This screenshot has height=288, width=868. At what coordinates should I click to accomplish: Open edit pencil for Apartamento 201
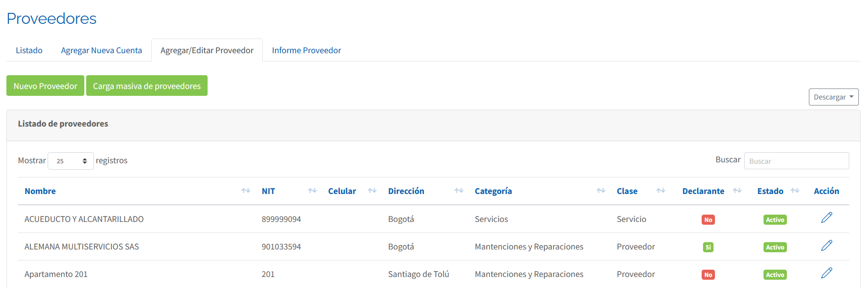tap(826, 273)
